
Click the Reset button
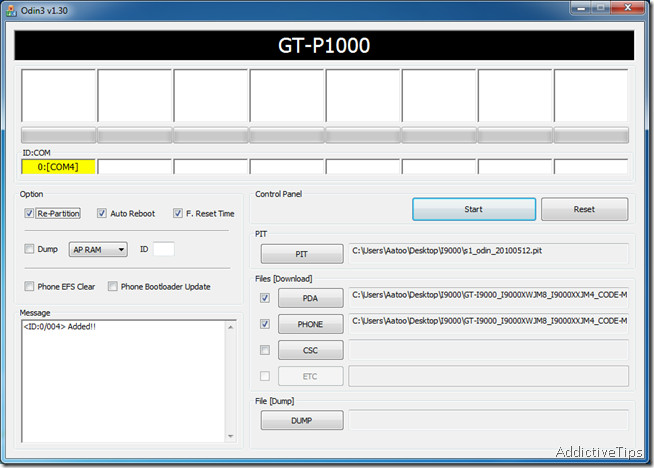click(584, 209)
